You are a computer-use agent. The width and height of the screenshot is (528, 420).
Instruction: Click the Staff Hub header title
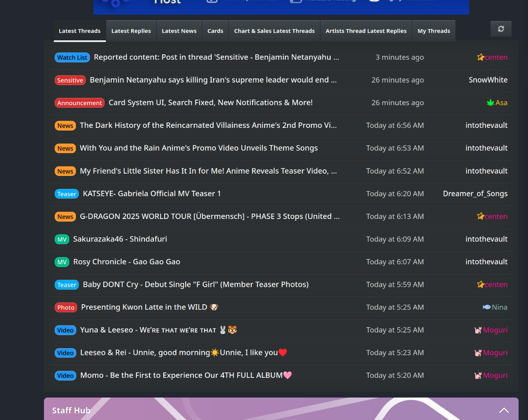71,410
